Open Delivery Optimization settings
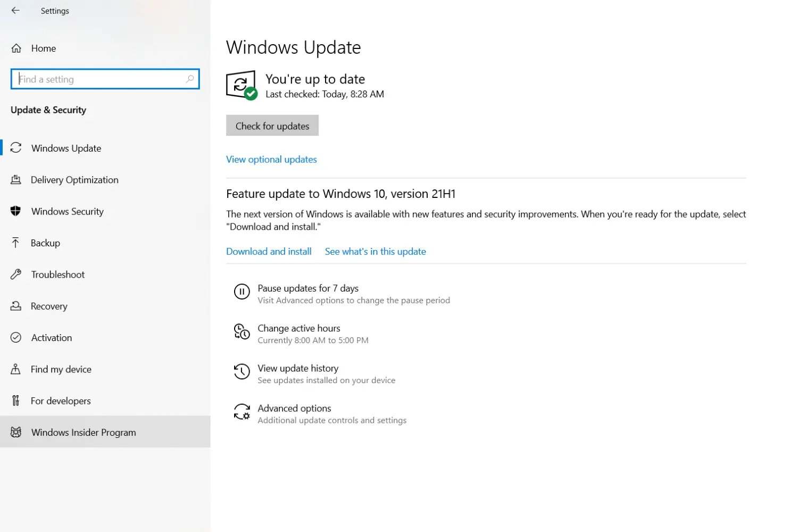Image resolution: width=798 pixels, height=532 pixels. (x=105, y=180)
